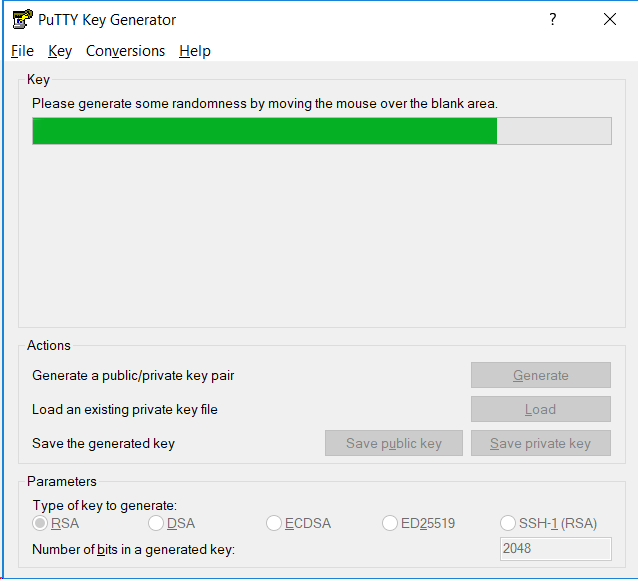This screenshot has height=579, width=638.
Task: Click Save private key button
Action: click(x=541, y=443)
